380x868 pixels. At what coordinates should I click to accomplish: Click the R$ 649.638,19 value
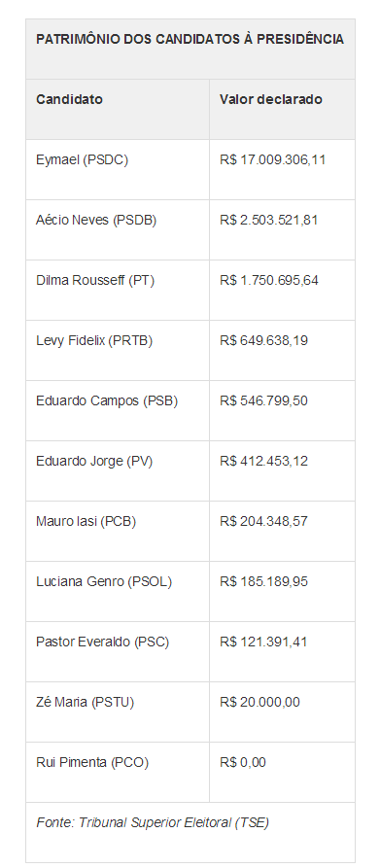tap(263, 341)
